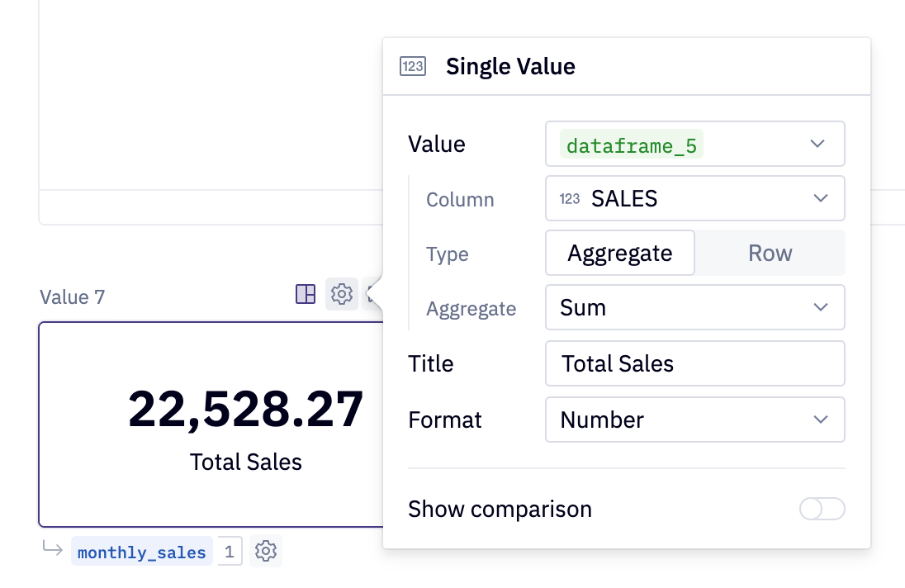Image resolution: width=905 pixels, height=588 pixels.
Task: Click the 123 icon in Single Value header
Action: tap(412, 67)
